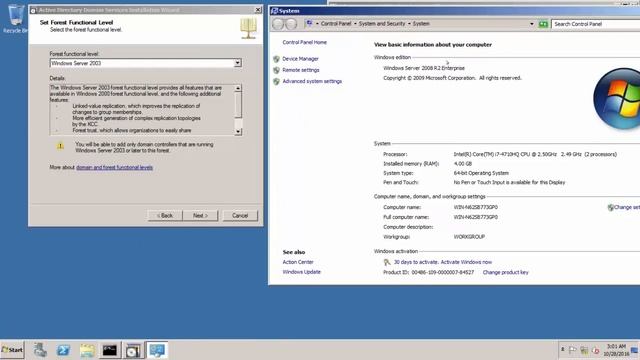Open domain and forest functional levels link
Screen dimensions: 640x360
[114, 167]
